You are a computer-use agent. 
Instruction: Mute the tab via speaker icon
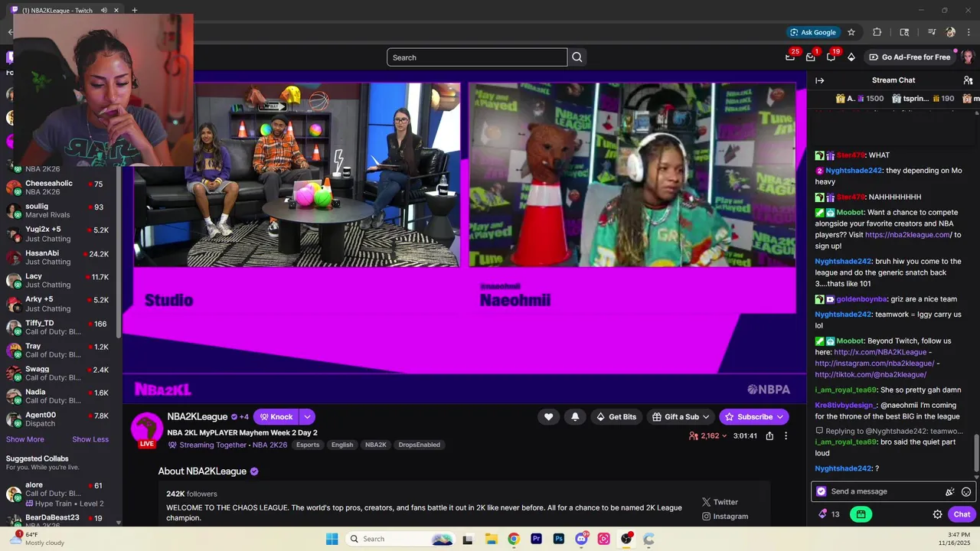tap(103, 11)
